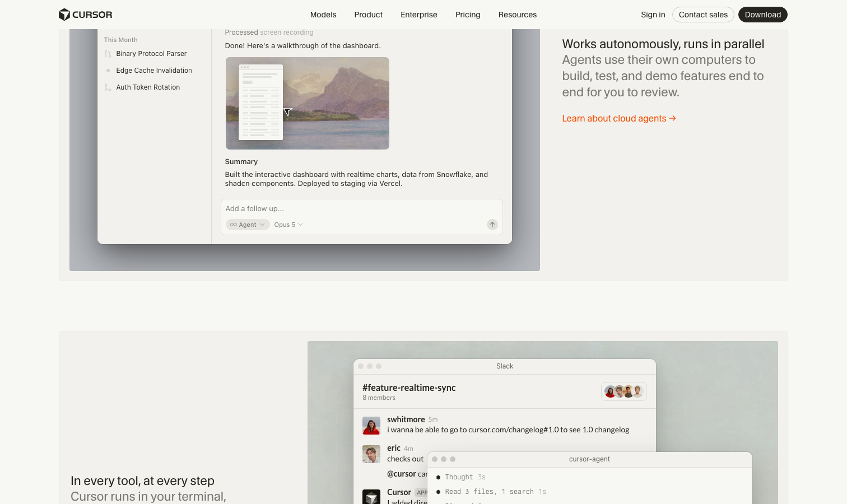Open the Enterprise menu item
Screen dimensions: 847x504
click(x=419, y=15)
